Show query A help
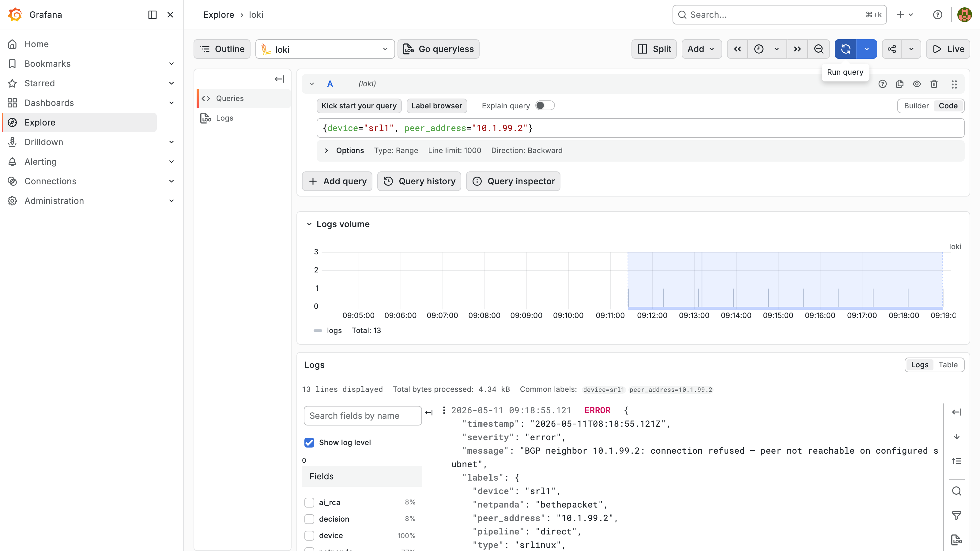This screenshot has height=551, width=980. (883, 84)
